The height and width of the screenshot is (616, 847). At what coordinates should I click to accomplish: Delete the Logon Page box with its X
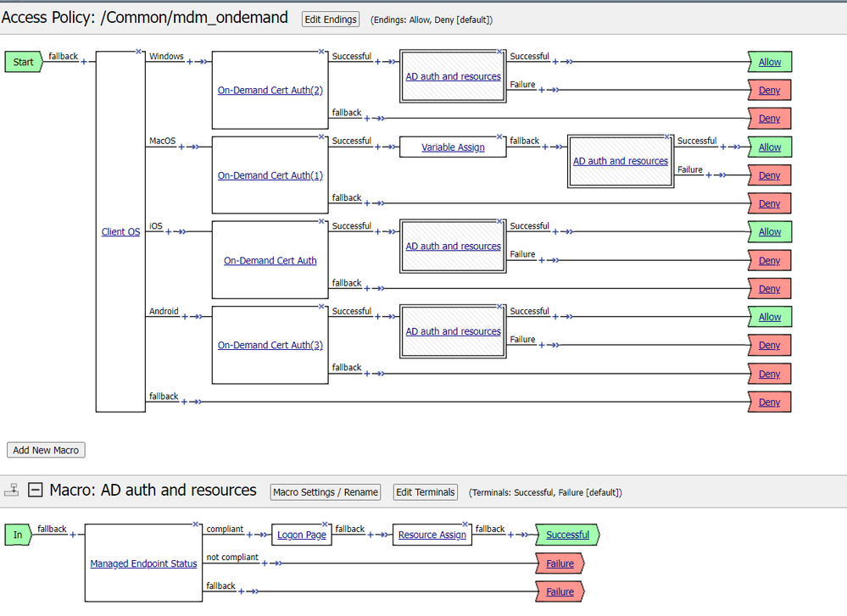point(326,524)
